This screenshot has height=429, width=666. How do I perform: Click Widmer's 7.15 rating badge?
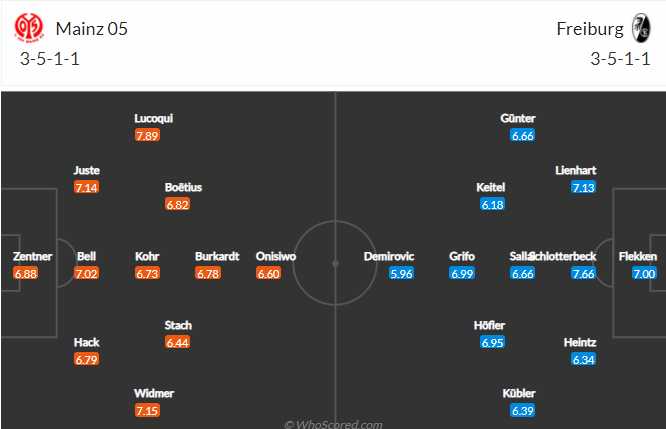tap(147, 411)
